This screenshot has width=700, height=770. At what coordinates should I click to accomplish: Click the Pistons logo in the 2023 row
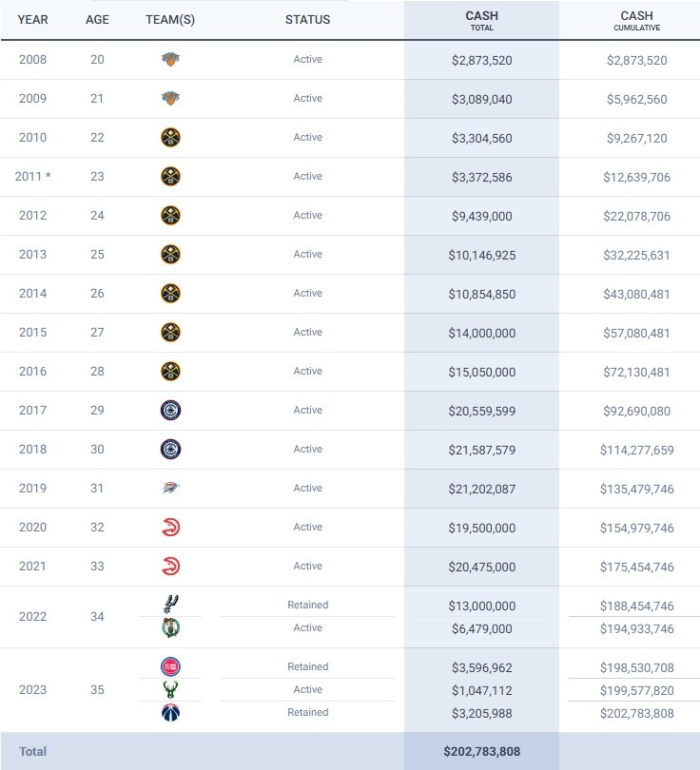pyautogui.click(x=171, y=666)
